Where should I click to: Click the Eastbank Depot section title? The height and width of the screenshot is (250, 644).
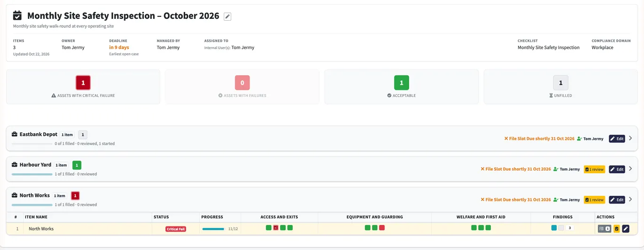[x=39, y=134]
